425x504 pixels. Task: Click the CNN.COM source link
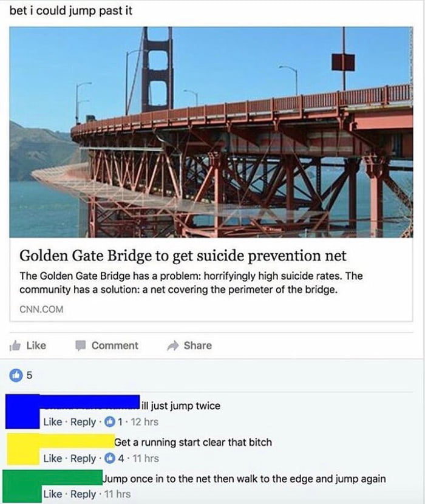pos(41,309)
